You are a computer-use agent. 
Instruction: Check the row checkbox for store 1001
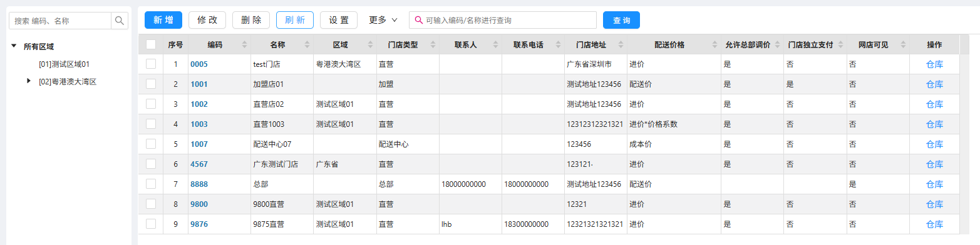coord(151,84)
